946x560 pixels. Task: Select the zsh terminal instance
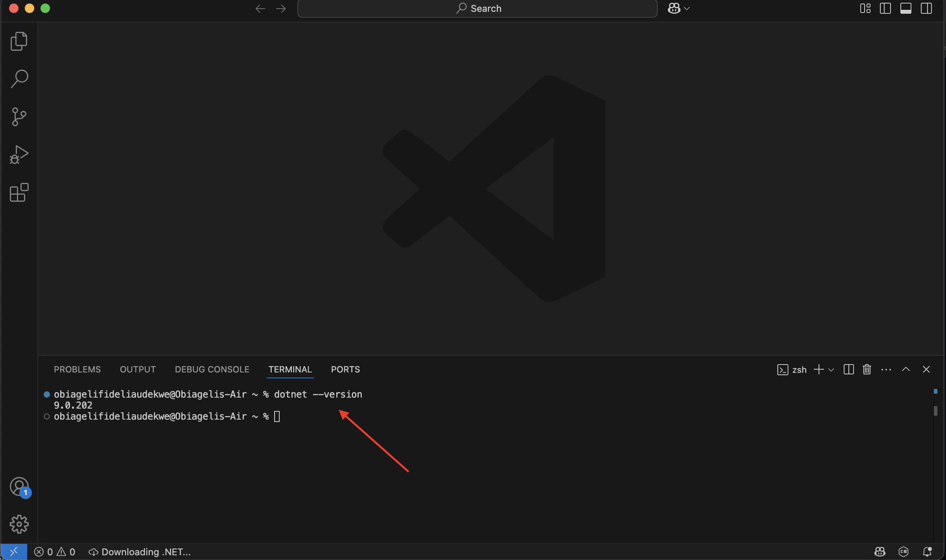(792, 370)
